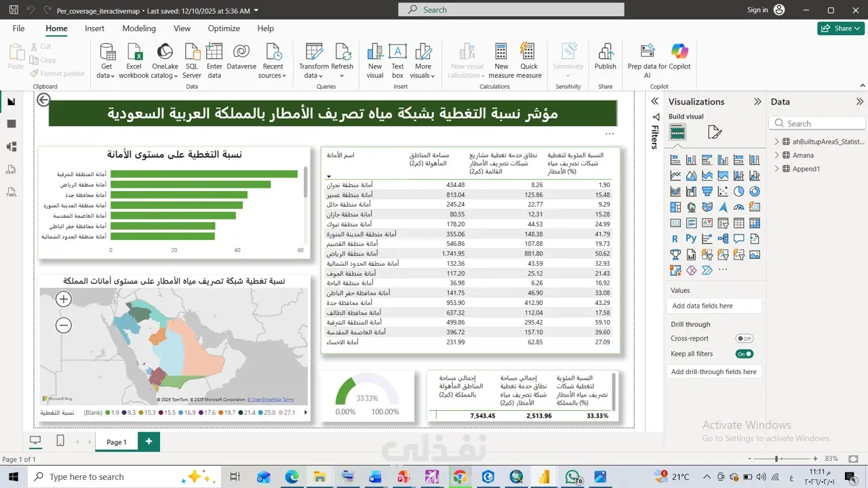Open Model view in left sidebar
The width and height of the screenshot is (868, 488).
(x=12, y=147)
